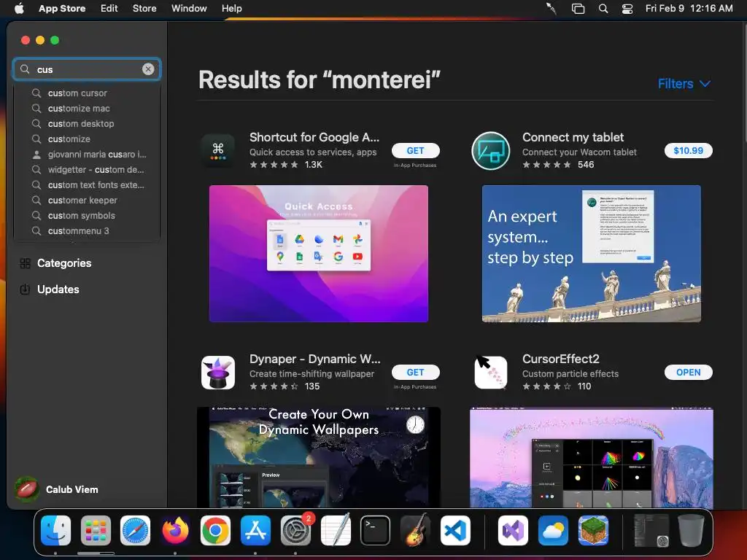
Task: Open the Edit menu
Action: tap(109, 9)
